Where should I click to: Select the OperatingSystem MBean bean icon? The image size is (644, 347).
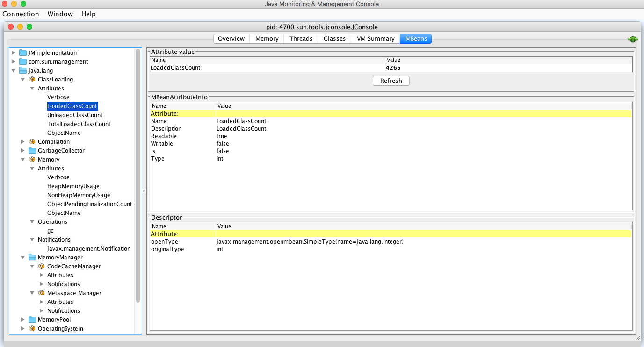click(31, 328)
